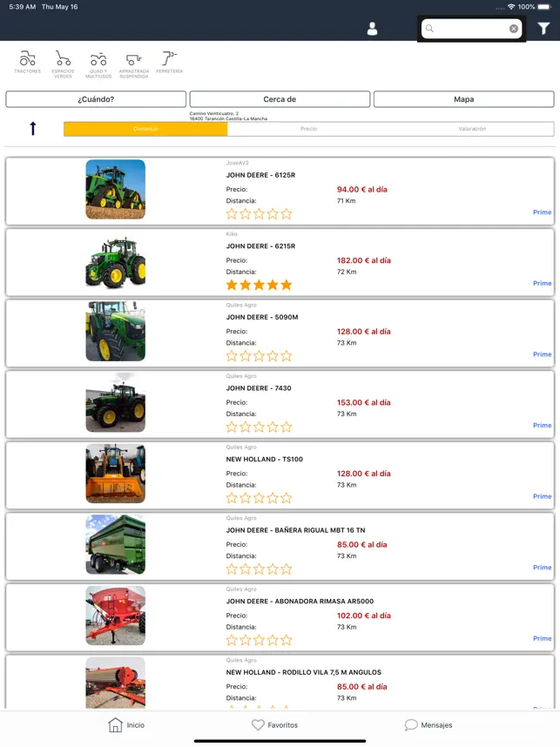This screenshot has height=747, width=560.
Task: Select the JOHN DEERE - 6215R title
Action: click(260, 246)
